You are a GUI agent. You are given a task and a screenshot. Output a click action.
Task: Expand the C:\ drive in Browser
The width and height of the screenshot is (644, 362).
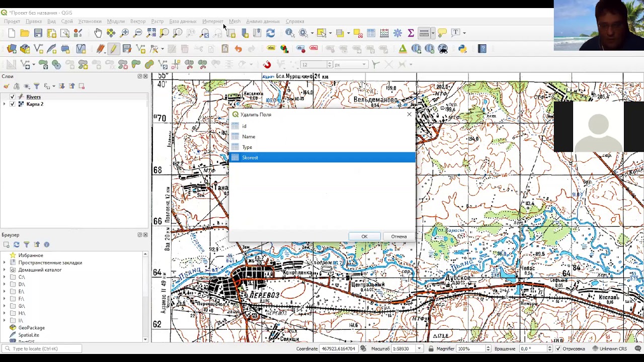coord(5,277)
